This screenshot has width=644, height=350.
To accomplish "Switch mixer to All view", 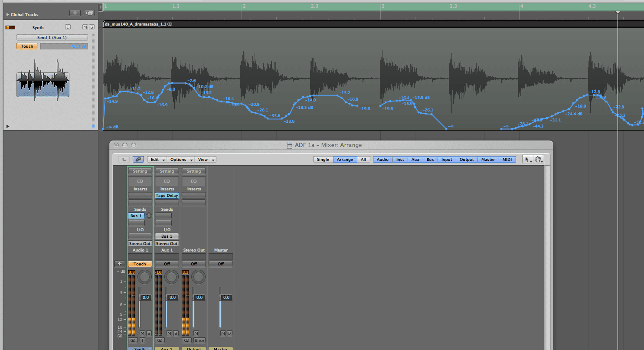I will click(363, 160).
